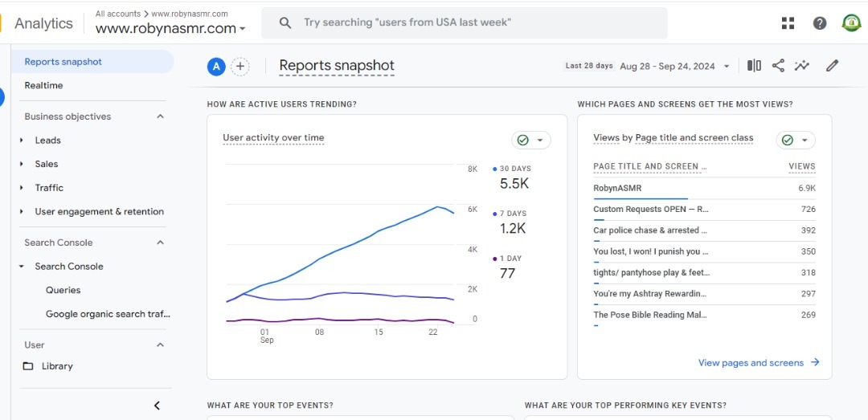Add a comparison with plus icon

click(x=240, y=67)
